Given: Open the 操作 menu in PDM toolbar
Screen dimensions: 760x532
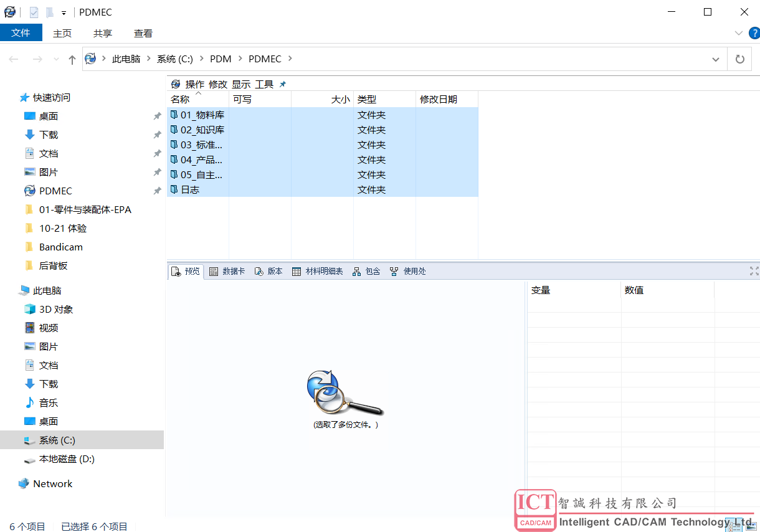Looking at the screenshot, I should [195, 84].
